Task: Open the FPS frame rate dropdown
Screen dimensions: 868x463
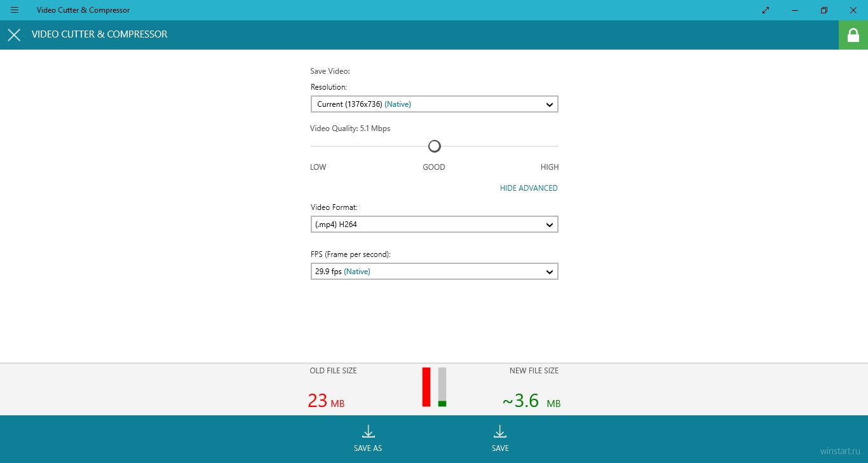Action: coord(435,272)
